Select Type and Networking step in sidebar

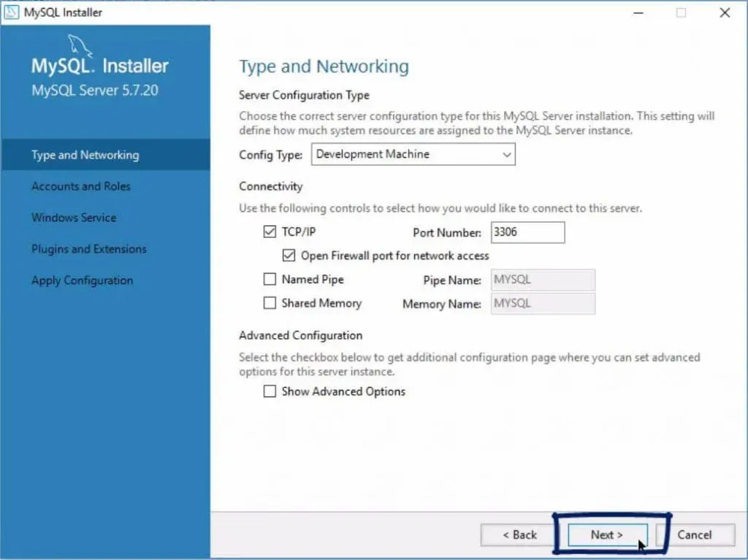point(85,155)
